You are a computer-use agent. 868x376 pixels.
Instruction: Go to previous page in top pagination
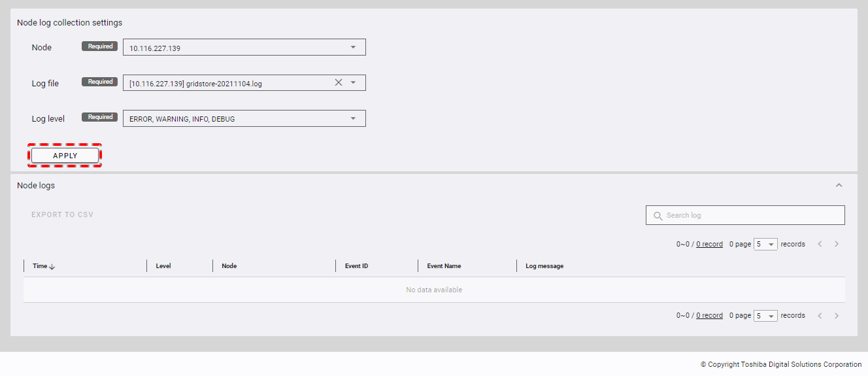pyautogui.click(x=820, y=244)
